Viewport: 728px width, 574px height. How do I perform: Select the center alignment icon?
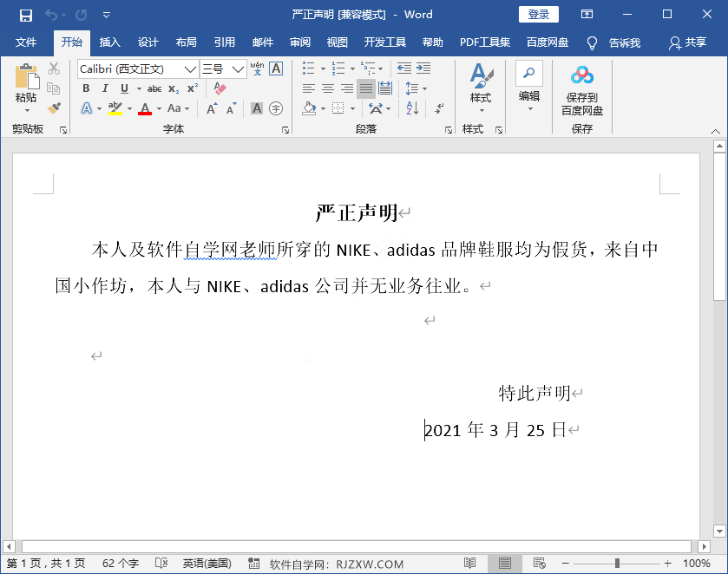coord(327,88)
